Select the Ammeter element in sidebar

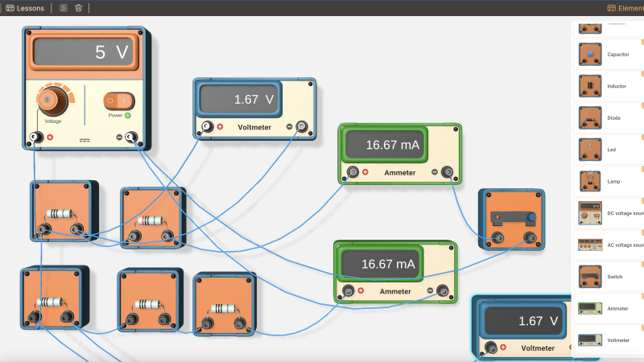pyautogui.click(x=609, y=308)
